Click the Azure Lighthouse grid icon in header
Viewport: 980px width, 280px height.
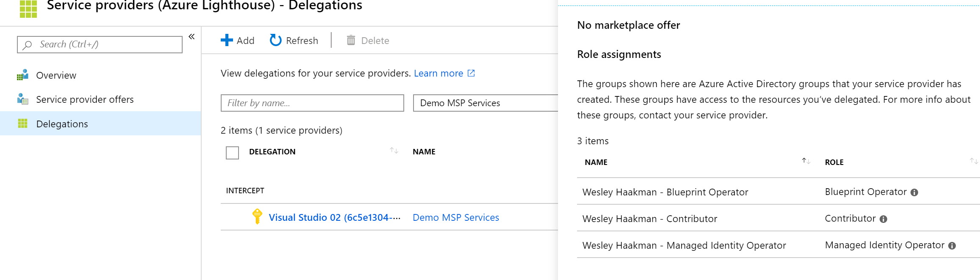(28, 8)
